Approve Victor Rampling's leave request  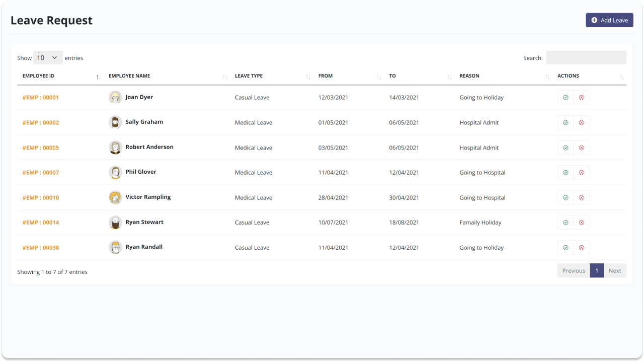(x=565, y=197)
